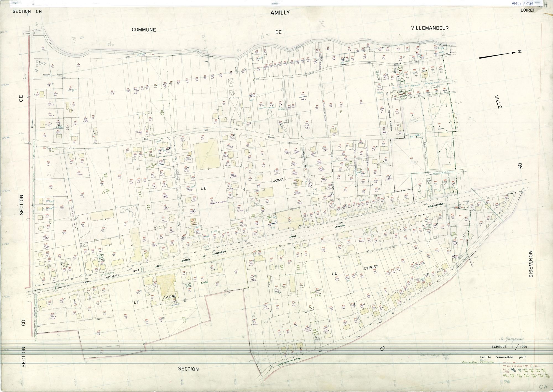Click the 'Ancienne' road label
This screenshot has height=392, width=553.
[x=64, y=286]
